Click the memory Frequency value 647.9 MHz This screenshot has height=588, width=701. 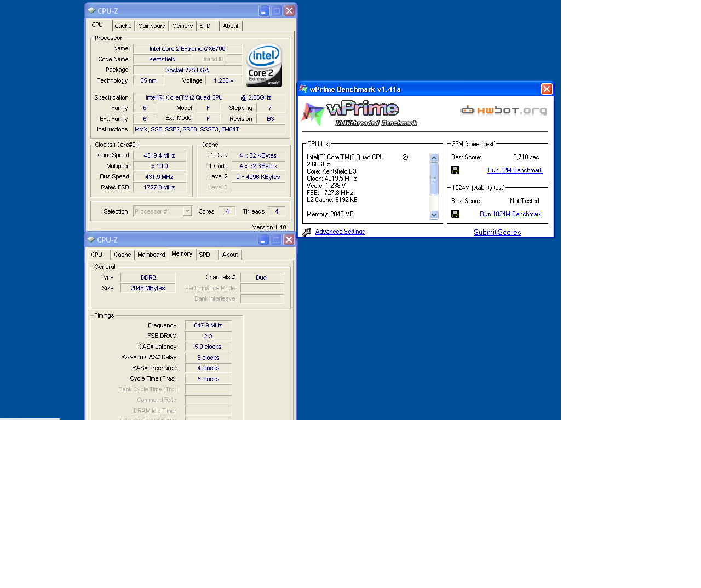[208, 325]
